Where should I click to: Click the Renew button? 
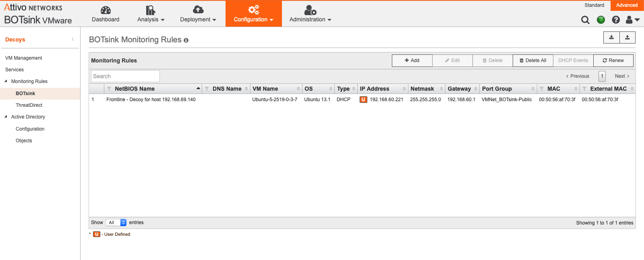pyautogui.click(x=613, y=60)
